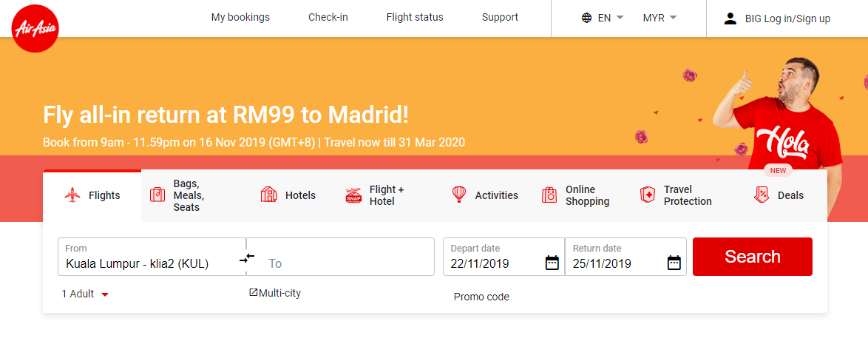
Task: Select the Flights tab
Action: (92, 195)
